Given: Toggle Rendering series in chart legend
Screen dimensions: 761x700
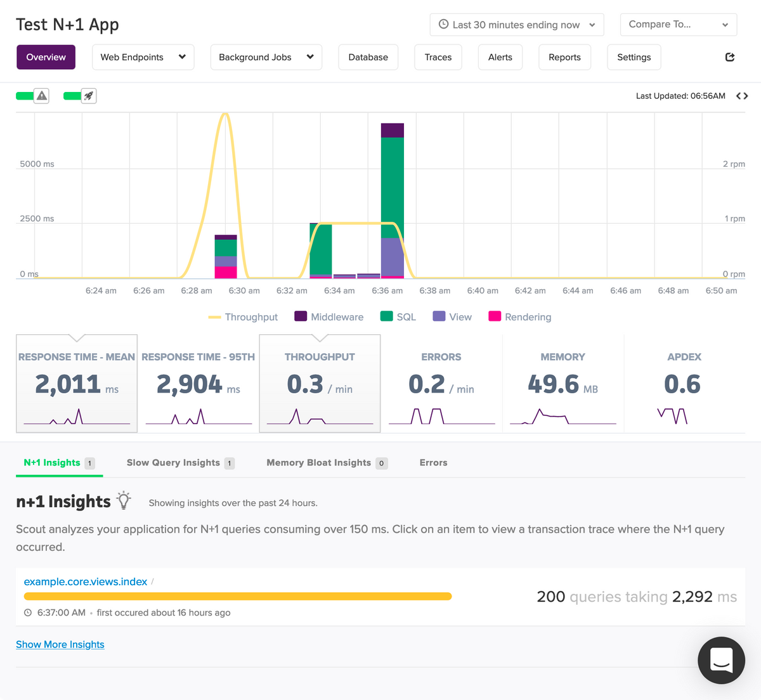Looking at the screenshot, I should tap(520, 317).
